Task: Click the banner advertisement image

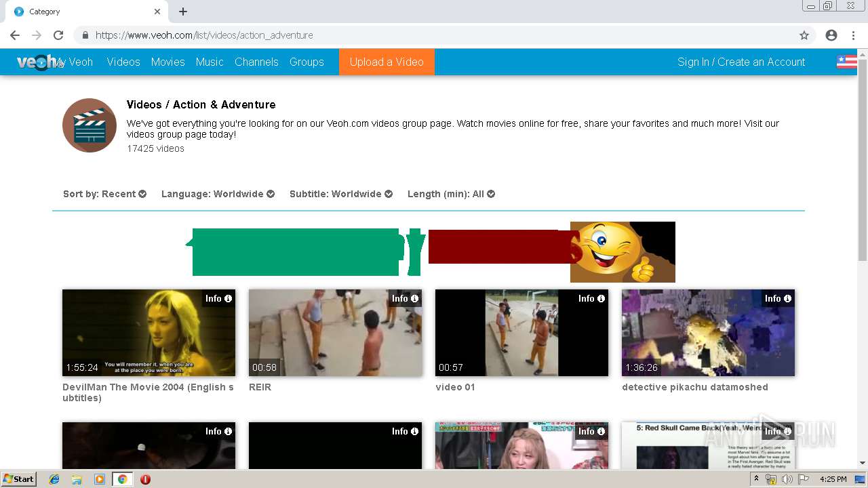Action: tap(431, 252)
